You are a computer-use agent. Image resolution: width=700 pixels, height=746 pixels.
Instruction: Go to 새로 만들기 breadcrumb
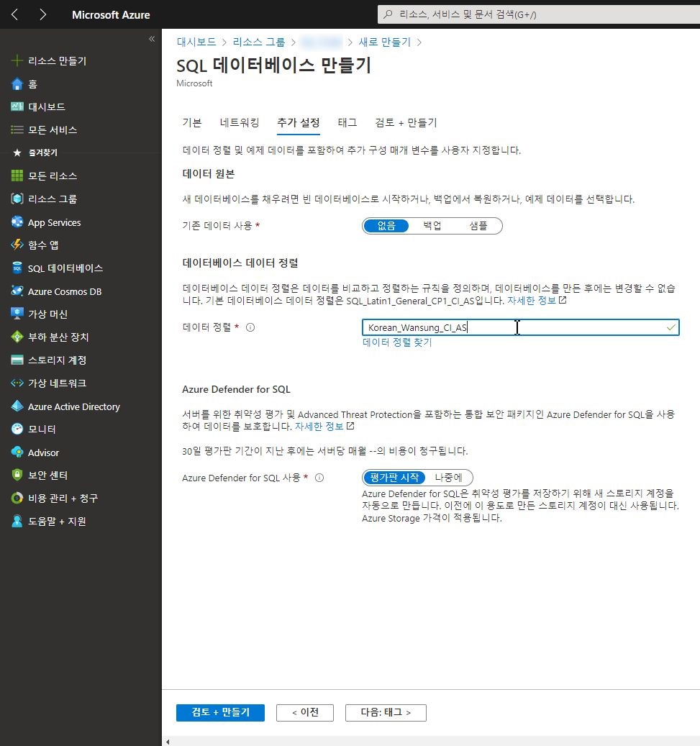point(384,42)
